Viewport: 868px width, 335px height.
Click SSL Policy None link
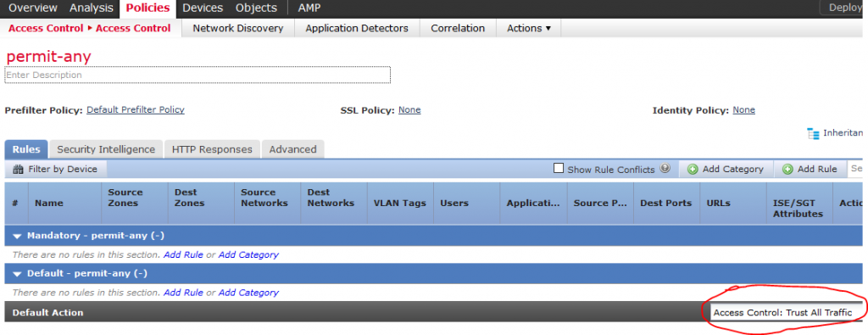coord(409,110)
